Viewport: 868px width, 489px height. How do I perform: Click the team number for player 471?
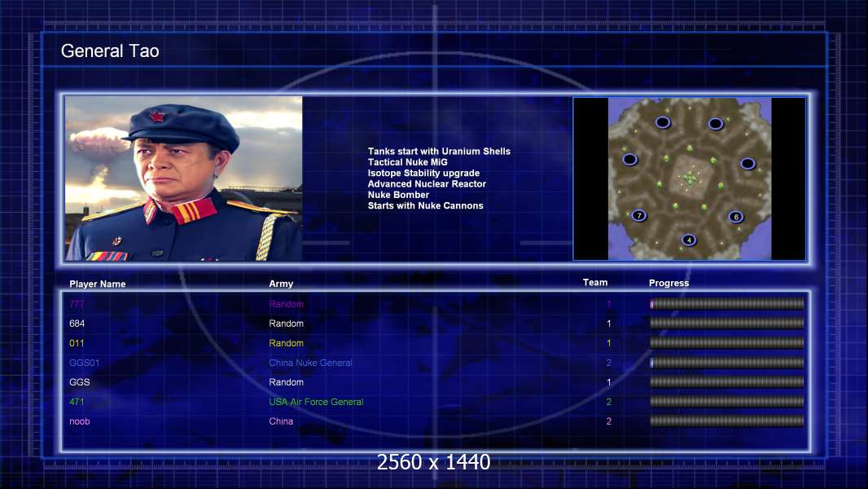[609, 402]
